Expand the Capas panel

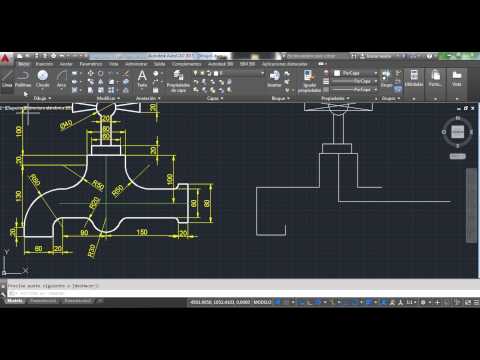(215, 98)
